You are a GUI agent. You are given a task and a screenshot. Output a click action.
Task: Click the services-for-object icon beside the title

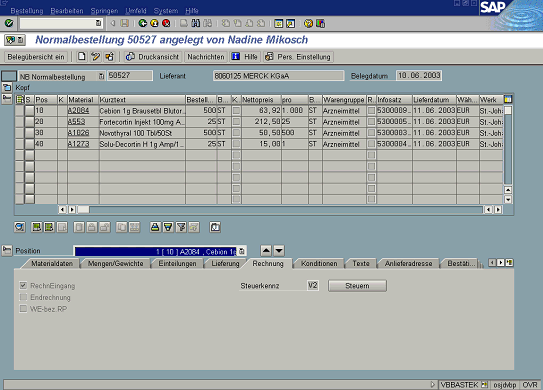click(x=15, y=40)
